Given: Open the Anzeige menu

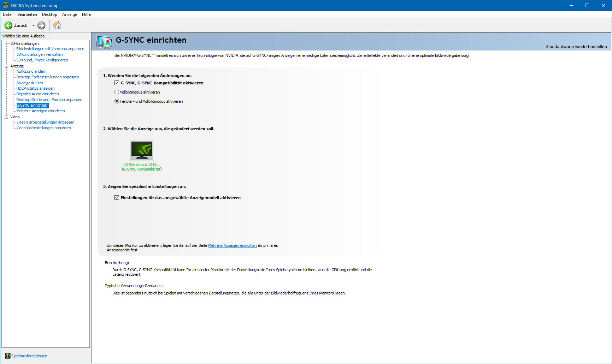Looking at the screenshot, I should (x=70, y=14).
